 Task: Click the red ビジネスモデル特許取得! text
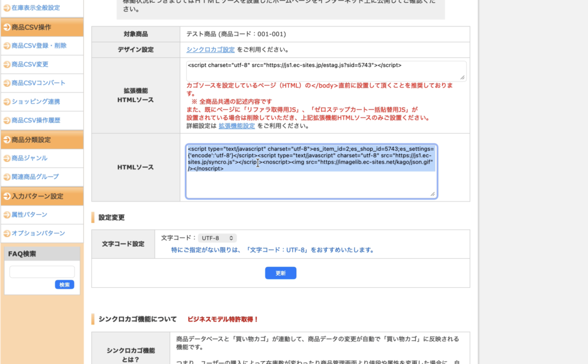[x=223, y=319]
